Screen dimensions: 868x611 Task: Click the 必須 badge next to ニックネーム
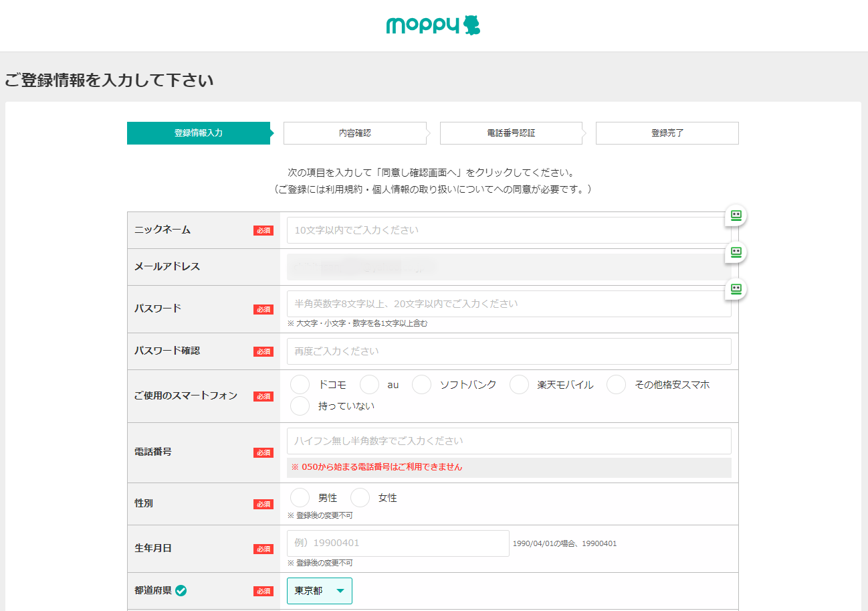click(x=263, y=230)
